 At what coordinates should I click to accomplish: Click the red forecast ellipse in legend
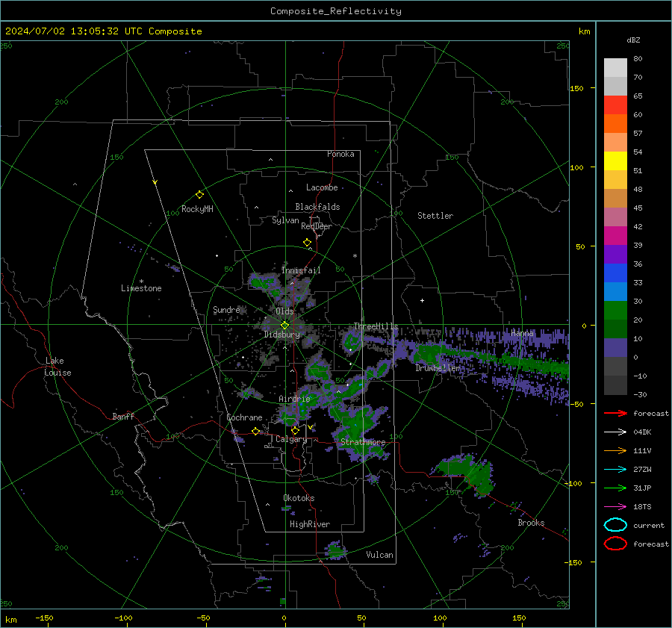coord(615,544)
